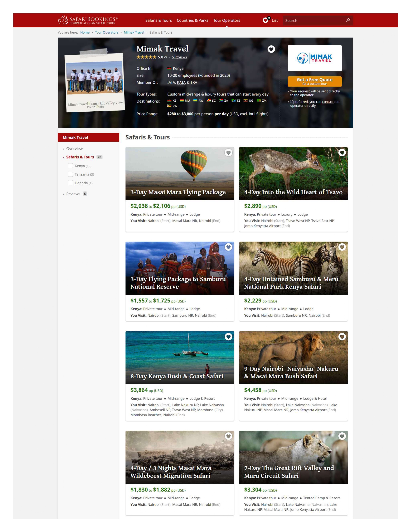Save 4-Day Into the Wild Heart of Tsavo
Image resolution: width=411 pixels, height=532 pixels.
coord(342,153)
